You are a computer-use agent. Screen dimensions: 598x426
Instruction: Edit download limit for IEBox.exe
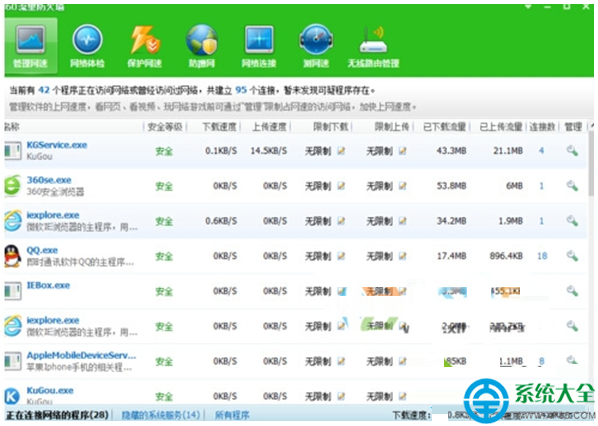click(342, 291)
